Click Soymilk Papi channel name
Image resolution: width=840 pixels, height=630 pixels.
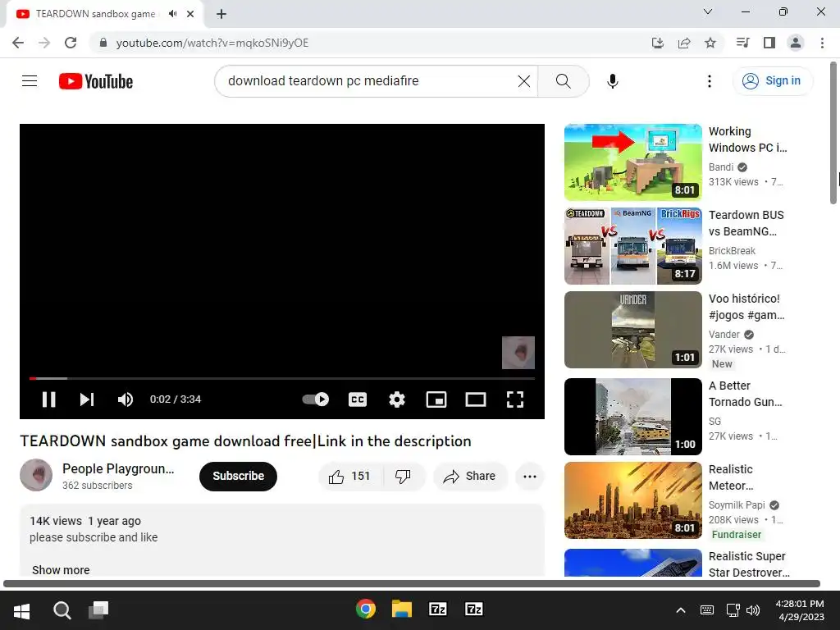coord(737,505)
